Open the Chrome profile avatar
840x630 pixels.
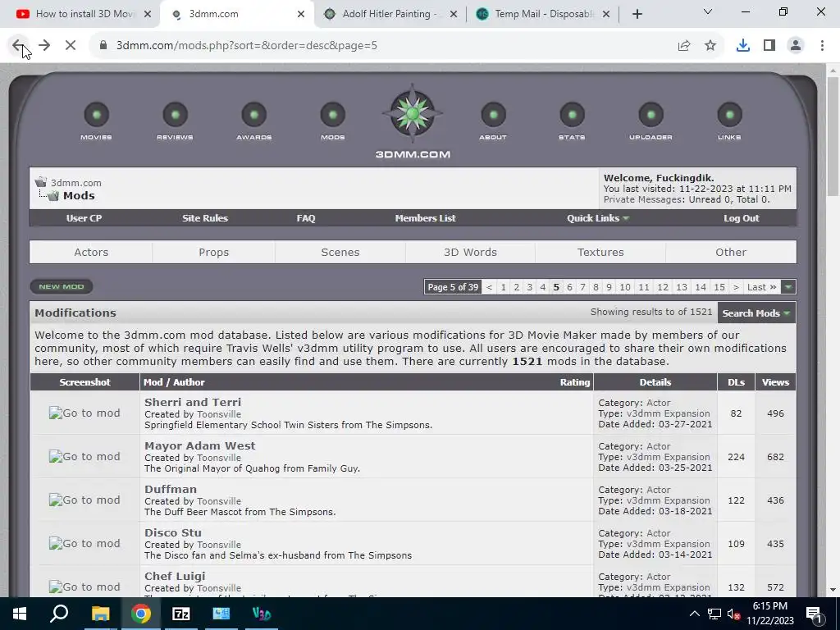tap(796, 46)
